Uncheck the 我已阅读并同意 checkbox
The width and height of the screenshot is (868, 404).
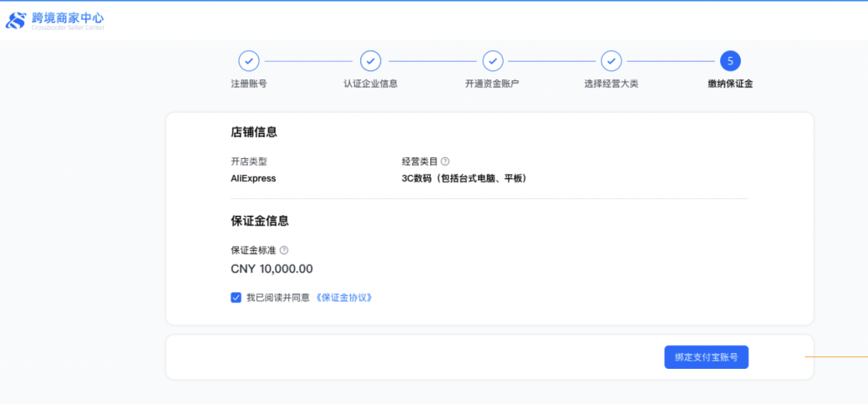pyautogui.click(x=236, y=297)
